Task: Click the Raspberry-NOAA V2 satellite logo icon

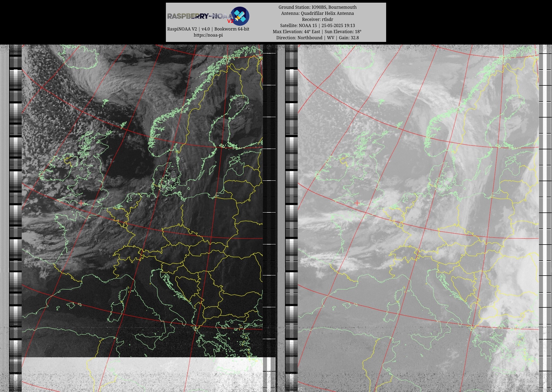Action: click(x=240, y=16)
